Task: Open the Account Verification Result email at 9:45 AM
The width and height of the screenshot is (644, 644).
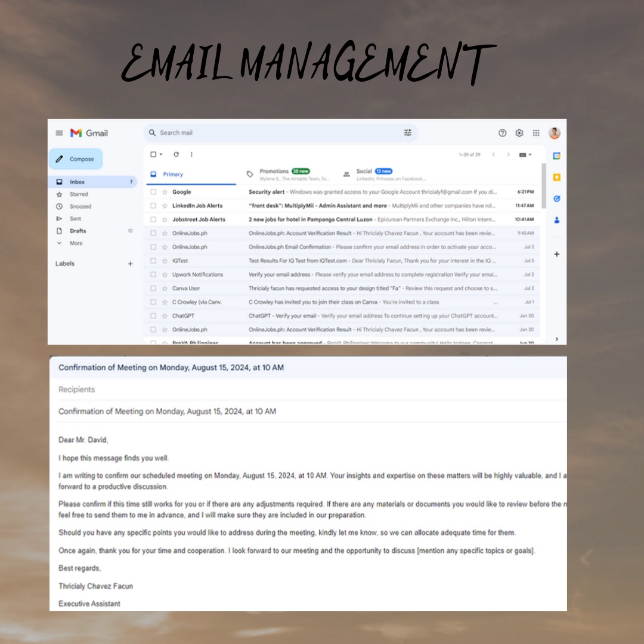Action: [x=342, y=233]
